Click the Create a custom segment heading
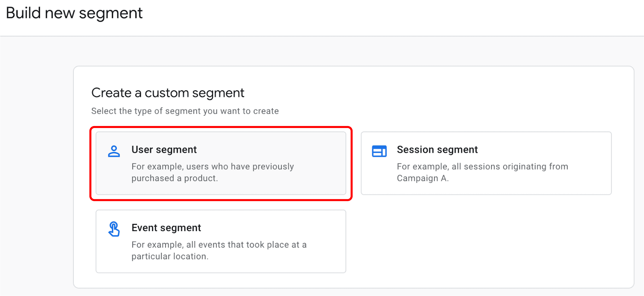The width and height of the screenshot is (644, 296). tap(168, 93)
